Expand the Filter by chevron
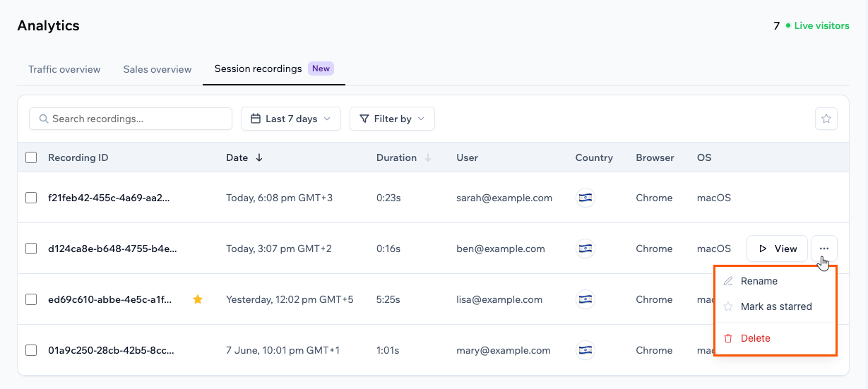This screenshot has height=389, width=868. [x=421, y=119]
